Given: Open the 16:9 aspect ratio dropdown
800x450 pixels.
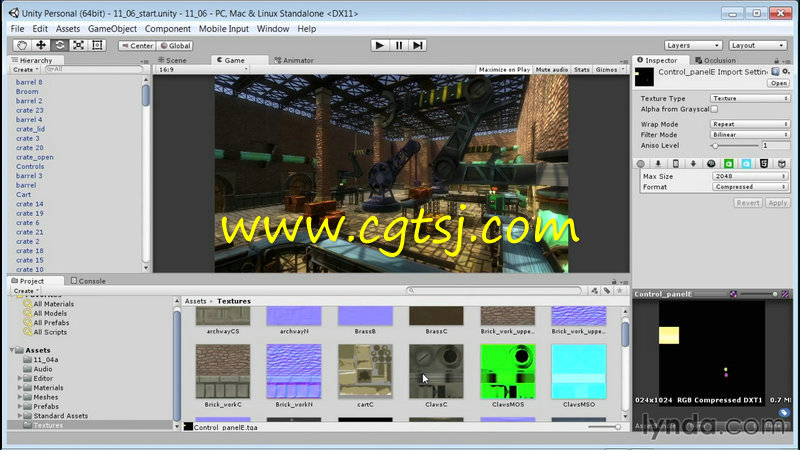Looking at the screenshot, I should pos(203,69).
